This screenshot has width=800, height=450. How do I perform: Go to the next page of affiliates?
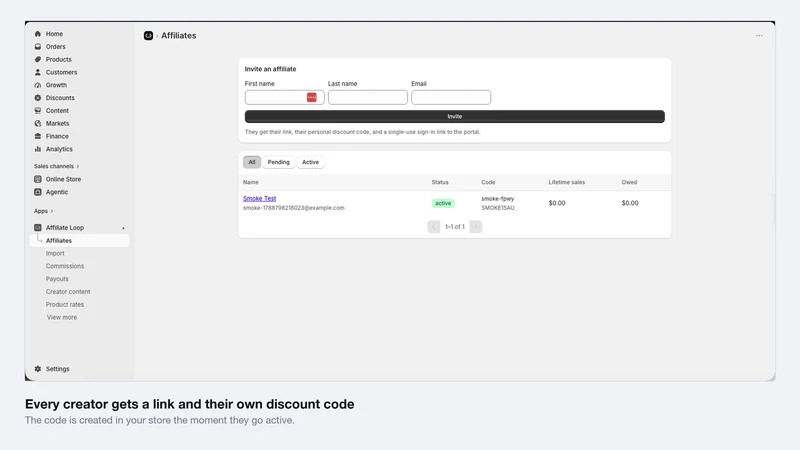pos(476,227)
